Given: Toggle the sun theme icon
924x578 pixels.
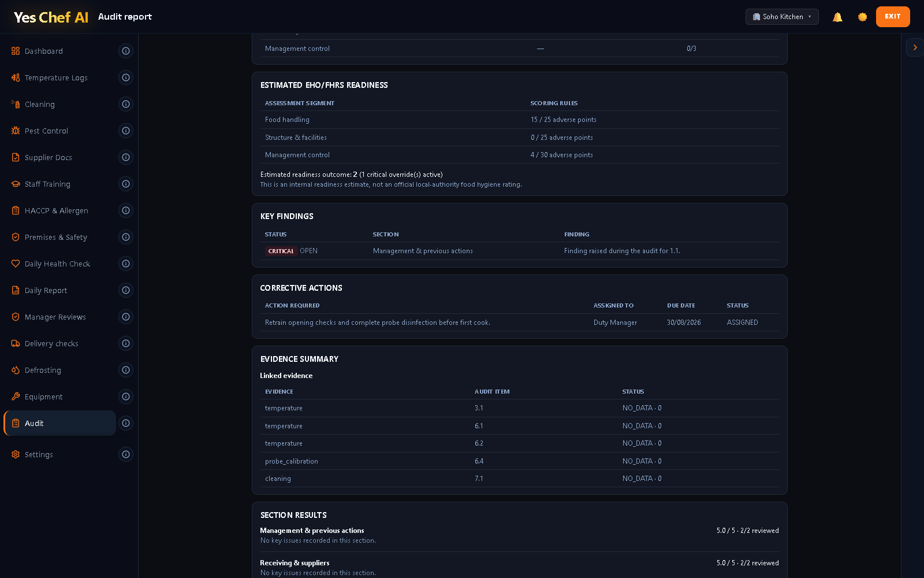Looking at the screenshot, I should click(862, 17).
